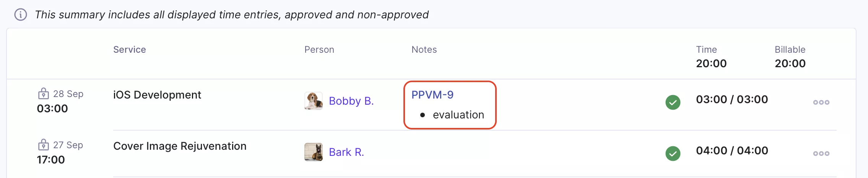Click the lock icon next to 28 Sep
Screen dimensions: 868x178
click(43, 94)
